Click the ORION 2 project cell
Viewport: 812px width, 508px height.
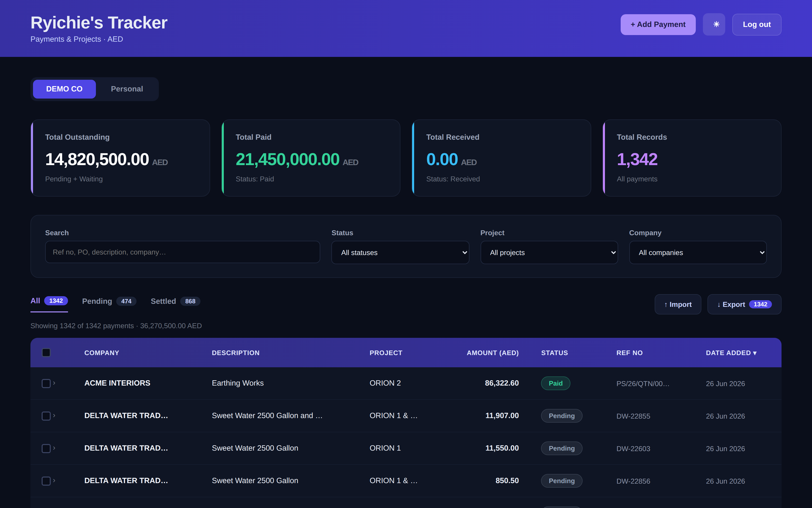pos(385,383)
